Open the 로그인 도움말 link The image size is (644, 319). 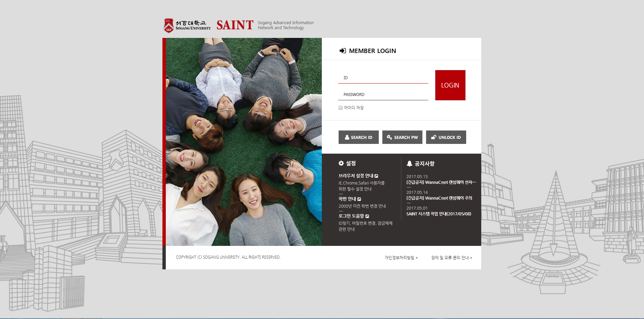[x=351, y=216]
